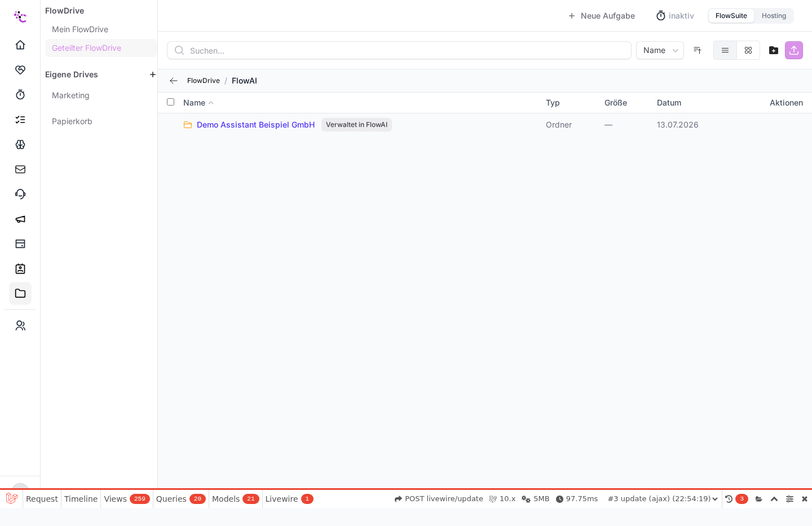
Task: Add a new drive with plus icon
Action: pos(152,74)
